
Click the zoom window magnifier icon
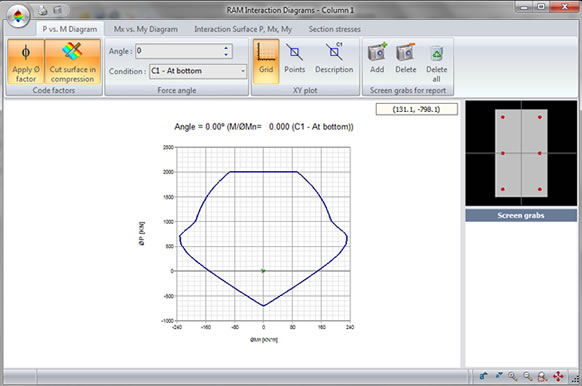coord(542,376)
